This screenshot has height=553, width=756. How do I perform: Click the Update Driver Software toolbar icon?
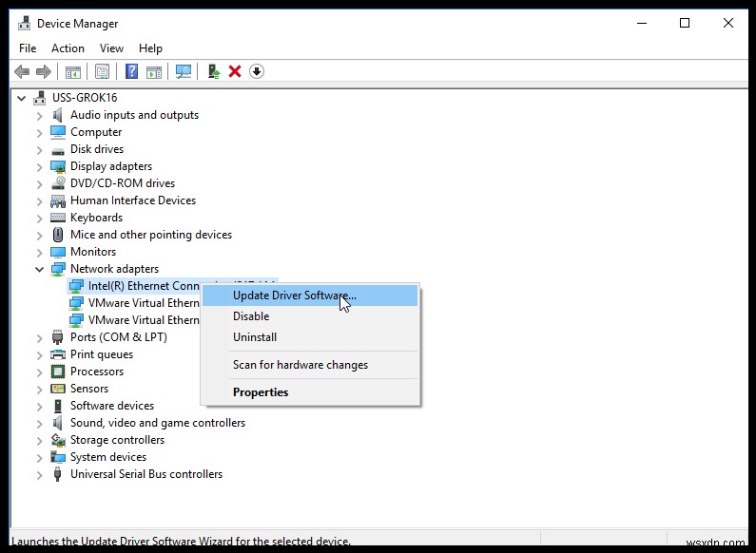coord(214,72)
